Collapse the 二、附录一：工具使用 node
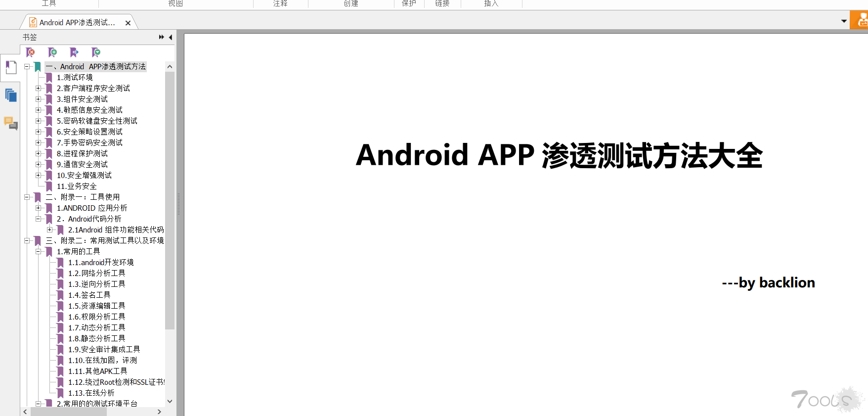 point(27,197)
